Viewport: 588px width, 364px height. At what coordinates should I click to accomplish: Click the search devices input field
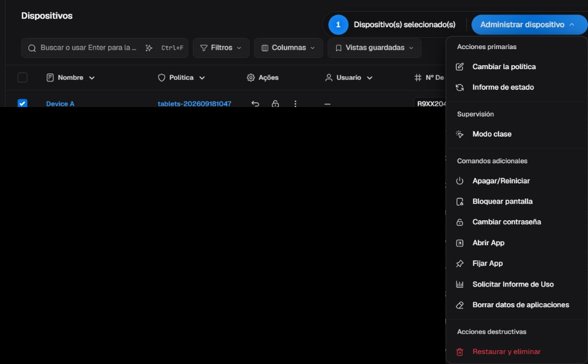[x=105, y=48]
